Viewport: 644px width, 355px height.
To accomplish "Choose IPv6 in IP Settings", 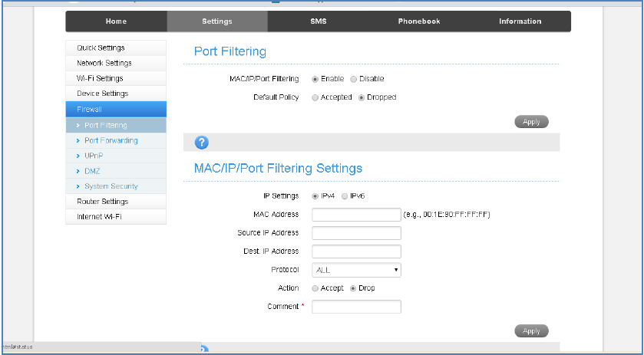I will [x=345, y=196].
